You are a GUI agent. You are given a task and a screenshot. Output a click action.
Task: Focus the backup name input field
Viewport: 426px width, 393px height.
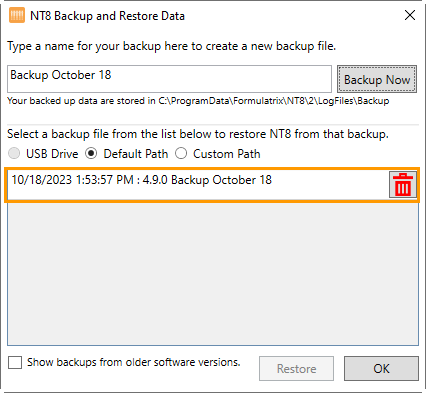click(169, 79)
